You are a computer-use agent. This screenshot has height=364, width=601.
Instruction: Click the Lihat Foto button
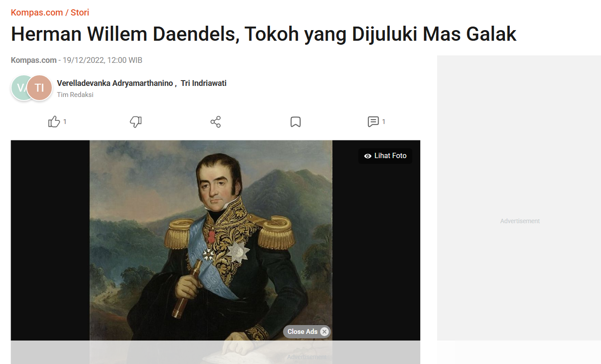(x=385, y=156)
